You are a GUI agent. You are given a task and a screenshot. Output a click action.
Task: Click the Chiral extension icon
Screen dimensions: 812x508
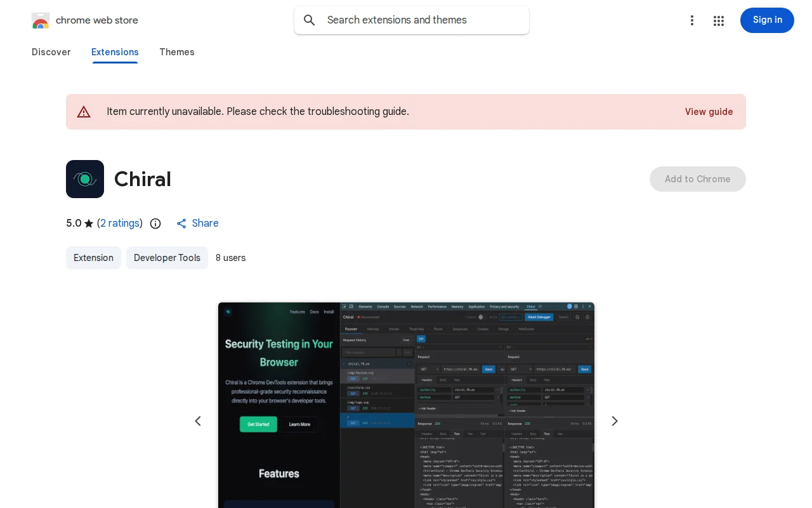tap(85, 179)
